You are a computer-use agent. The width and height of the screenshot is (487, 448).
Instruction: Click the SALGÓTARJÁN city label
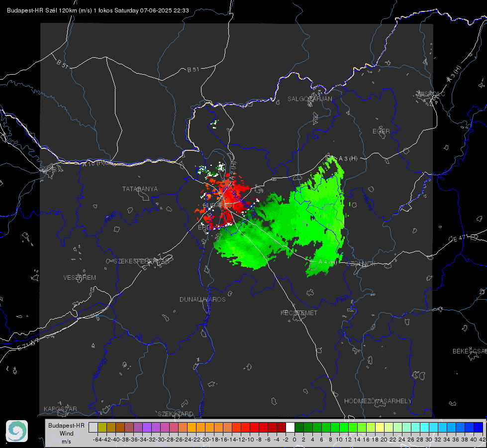tap(309, 99)
